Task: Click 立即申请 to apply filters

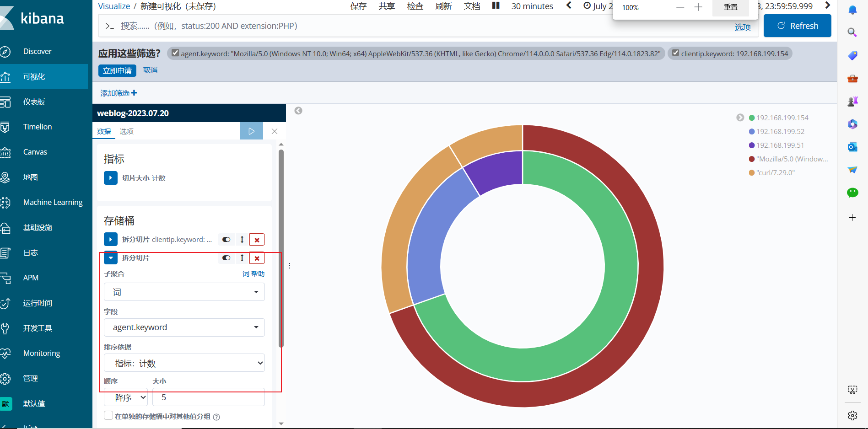Action: click(117, 70)
